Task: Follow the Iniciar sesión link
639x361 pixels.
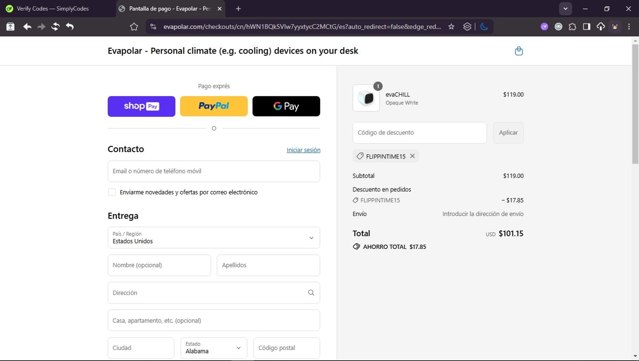Action: [303, 150]
